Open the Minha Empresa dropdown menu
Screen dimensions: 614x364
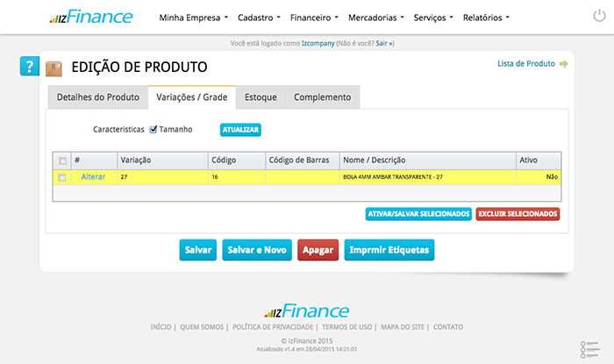click(x=194, y=18)
